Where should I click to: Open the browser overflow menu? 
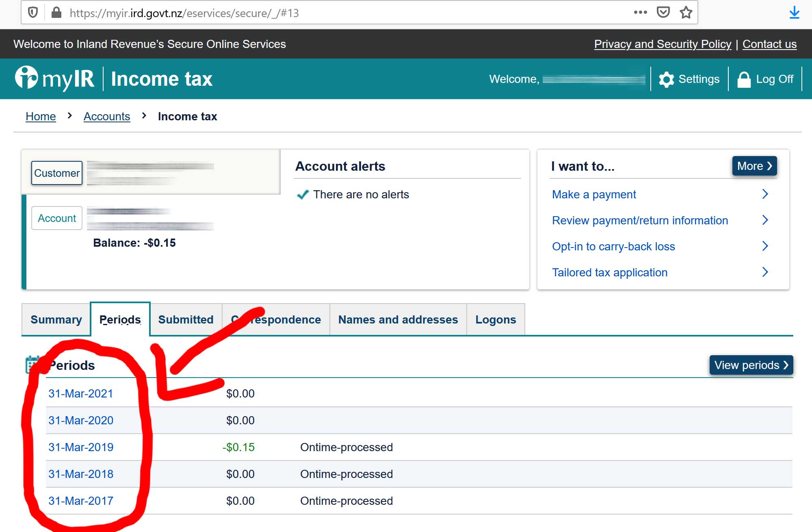click(640, 13)
